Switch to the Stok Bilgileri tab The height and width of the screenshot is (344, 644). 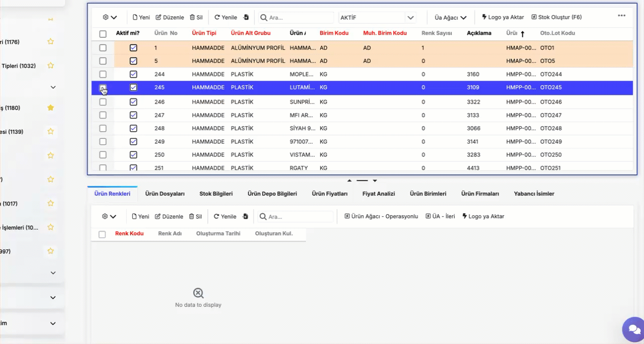point(216,194)
